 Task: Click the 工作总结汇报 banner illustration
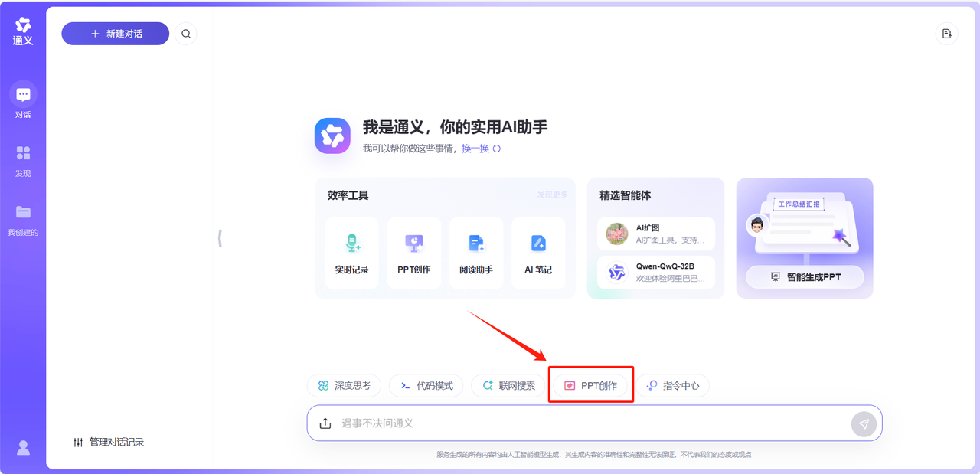click(x=804, y=224)
